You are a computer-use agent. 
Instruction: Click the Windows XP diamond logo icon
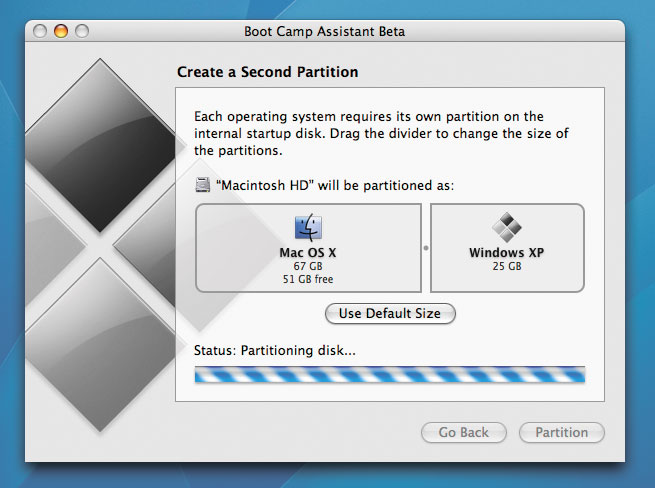507,227
